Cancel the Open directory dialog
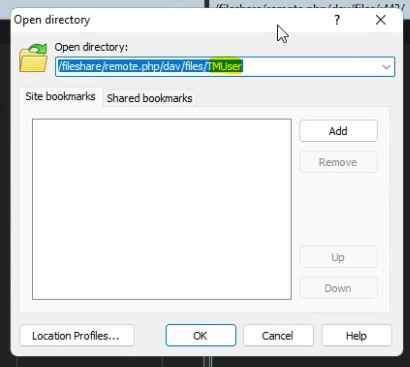The image size is (410, 367). (x=278, y=336)
